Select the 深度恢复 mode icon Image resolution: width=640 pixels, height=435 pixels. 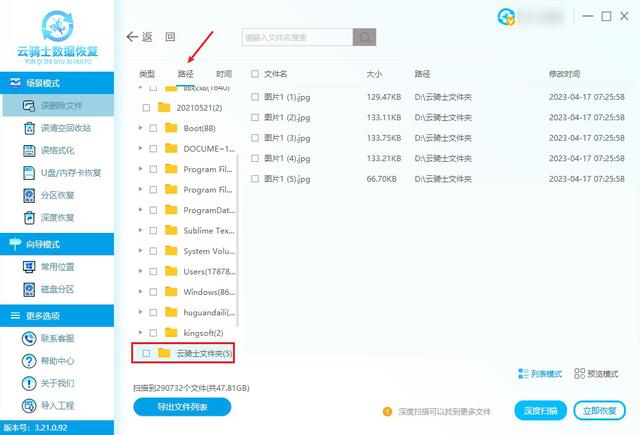(29, 218)
